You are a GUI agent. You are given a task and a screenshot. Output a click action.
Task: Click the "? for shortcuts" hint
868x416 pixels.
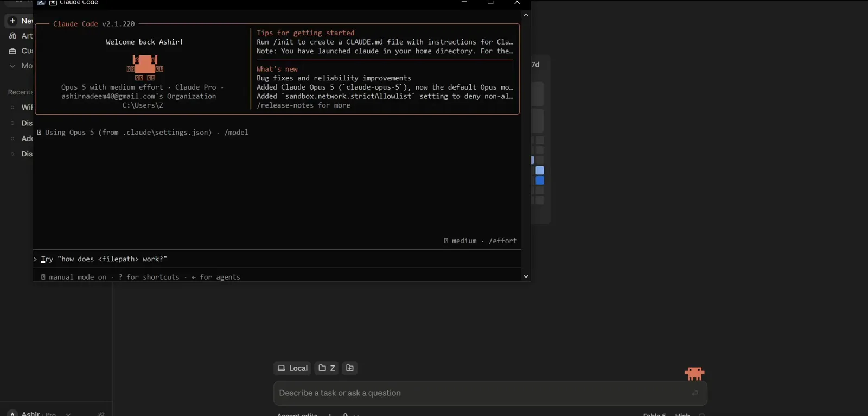(x=149, y=277)
